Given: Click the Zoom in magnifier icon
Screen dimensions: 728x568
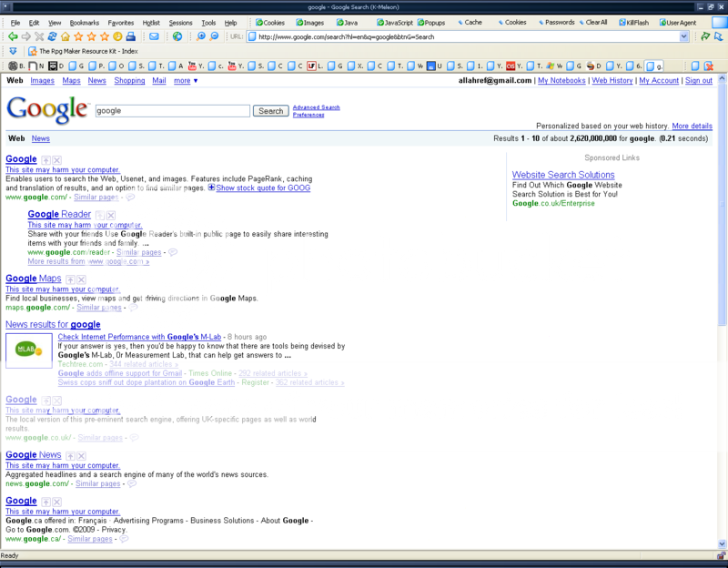Looking at the screenshot, I should [x=200, y=36].
